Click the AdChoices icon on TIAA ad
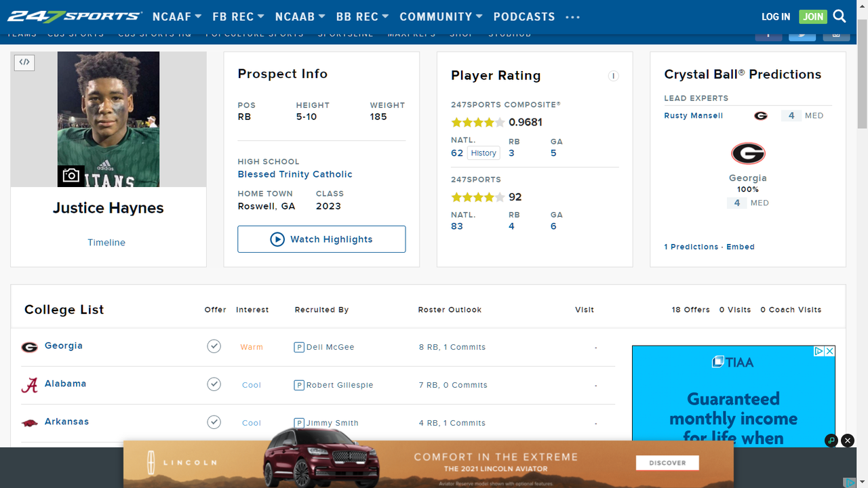The width and height of the screenshot is (868, 488). pyautogui.click(x=818, y=351)
